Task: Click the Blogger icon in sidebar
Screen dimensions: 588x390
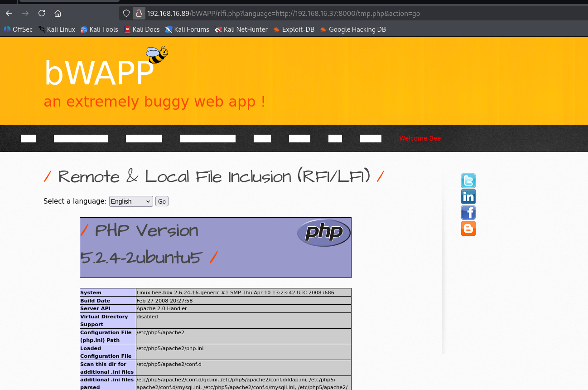Action: tap(468, 229)
